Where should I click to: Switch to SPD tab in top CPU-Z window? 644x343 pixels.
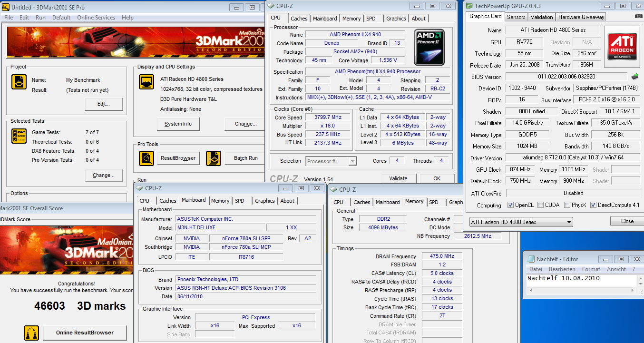click(371, 19)
